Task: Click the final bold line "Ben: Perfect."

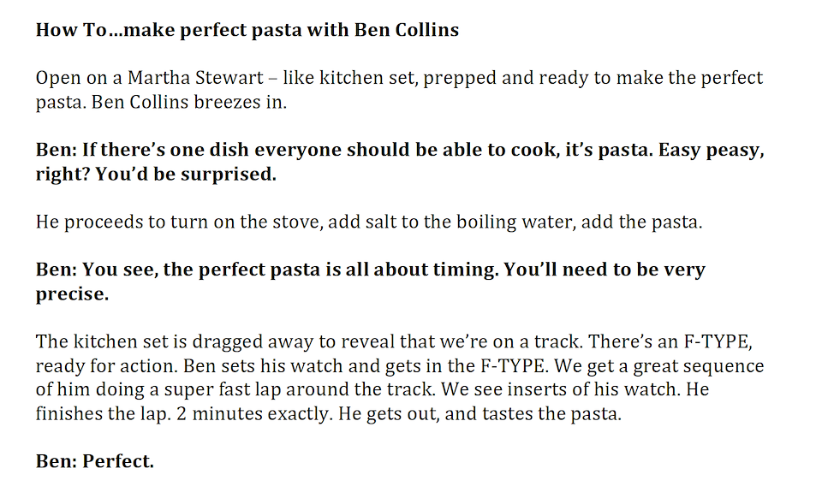Action: [94, 461]
